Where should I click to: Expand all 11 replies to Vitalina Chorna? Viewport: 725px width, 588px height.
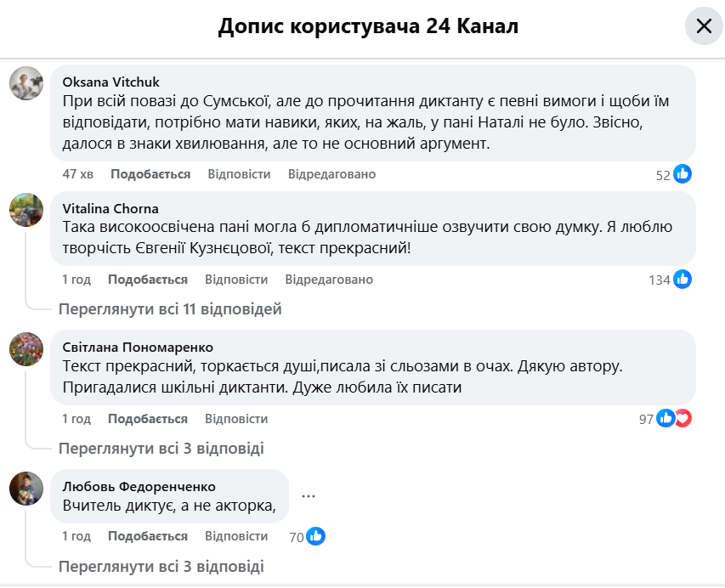170,309
